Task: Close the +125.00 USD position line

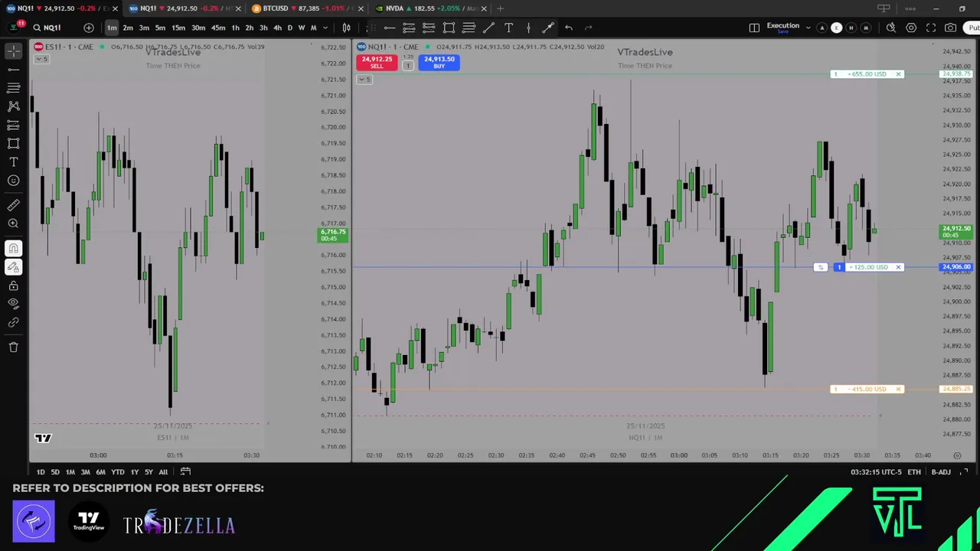Action: tap(899, 267)
